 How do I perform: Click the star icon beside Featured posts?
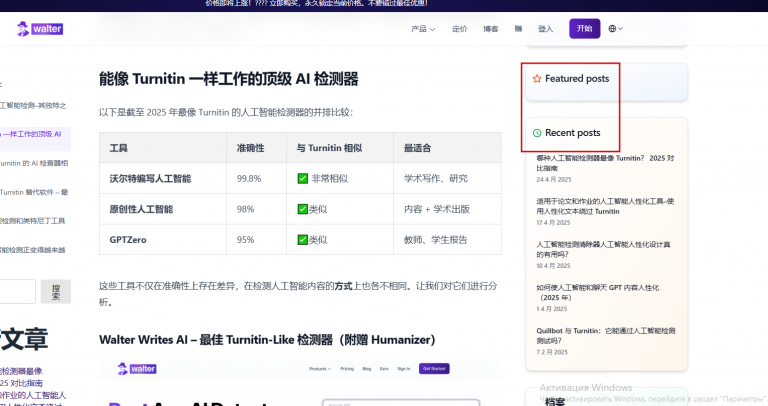click(537, 79)
